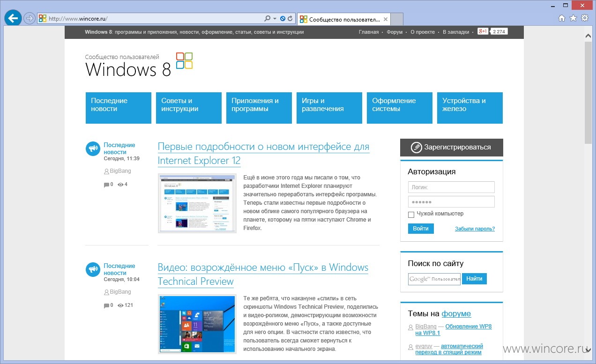The height and width of the screenshot is (364, 596).
Task: Open Советы и инструкции tile
Action: click(189, 108)
